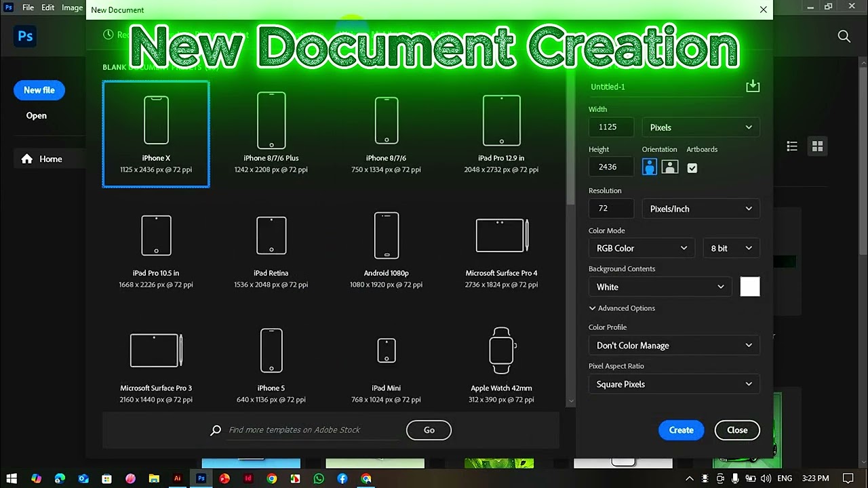
Task: Pick the iPad Pro 12.9 in preset
Action: [x=502, y=134]
